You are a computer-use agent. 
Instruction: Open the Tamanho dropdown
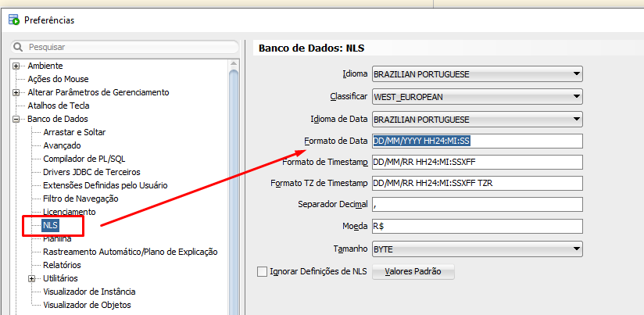click(x=478, y=249)
